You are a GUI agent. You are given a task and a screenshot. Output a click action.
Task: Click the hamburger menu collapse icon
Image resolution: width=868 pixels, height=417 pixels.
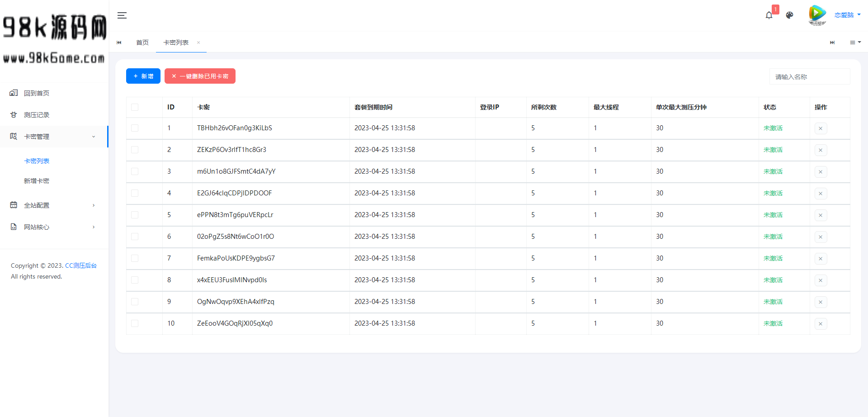coord(122,15)
